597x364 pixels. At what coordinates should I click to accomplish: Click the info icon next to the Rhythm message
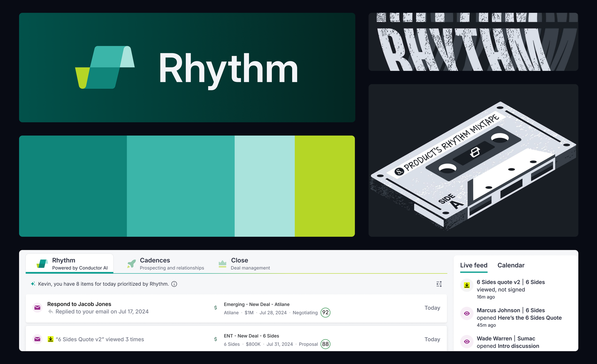(174, 284)
